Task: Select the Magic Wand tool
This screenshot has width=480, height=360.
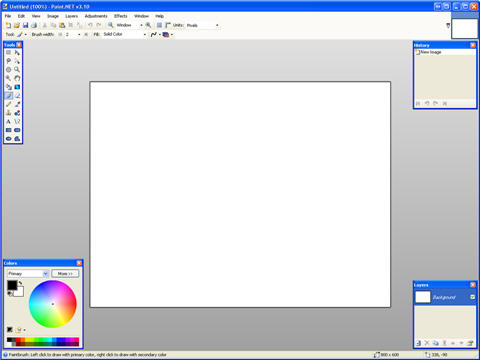Action: (x=9, y=78)
